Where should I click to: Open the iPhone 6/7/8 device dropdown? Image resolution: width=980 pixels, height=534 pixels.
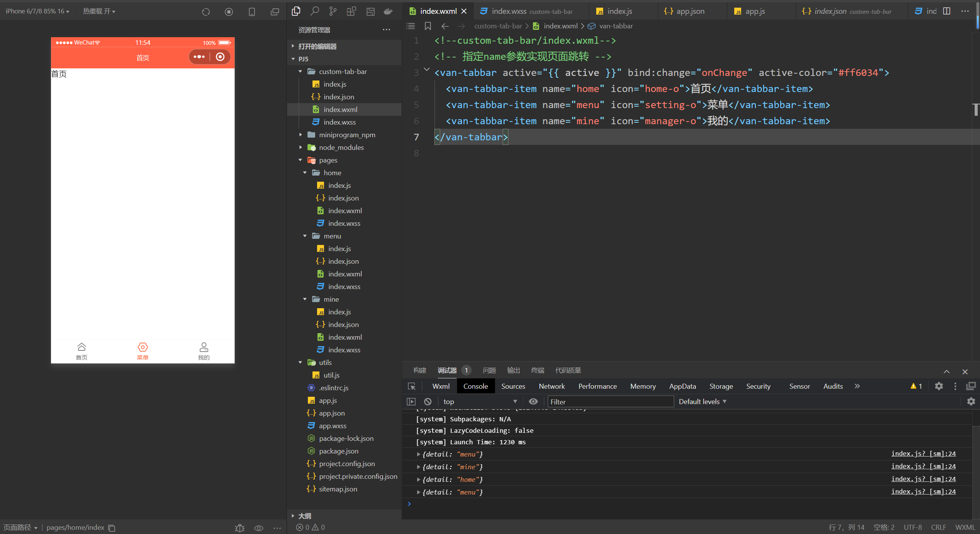click(x=37, y=11)
